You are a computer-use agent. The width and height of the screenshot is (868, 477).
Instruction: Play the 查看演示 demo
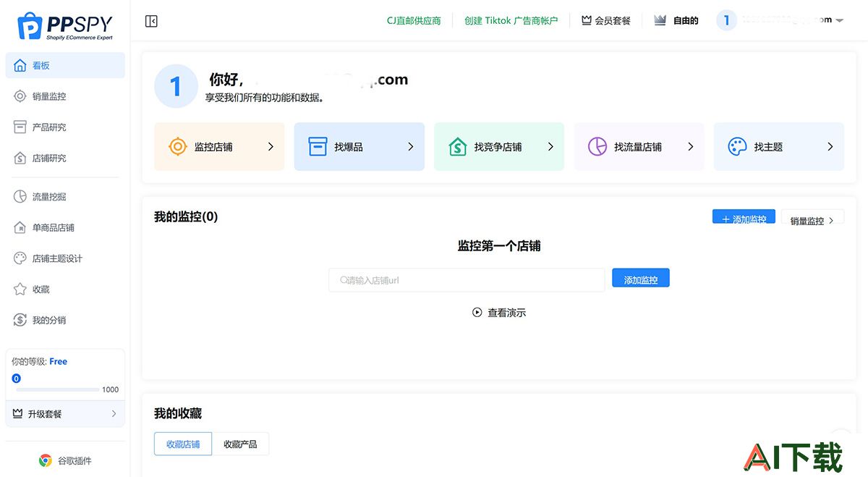click(x=499, y=313)
